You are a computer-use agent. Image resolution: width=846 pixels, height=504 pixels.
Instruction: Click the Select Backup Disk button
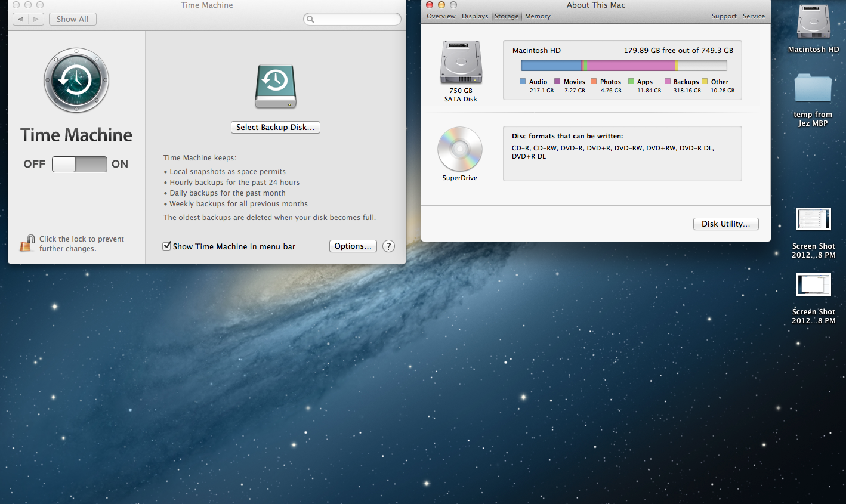276,127
